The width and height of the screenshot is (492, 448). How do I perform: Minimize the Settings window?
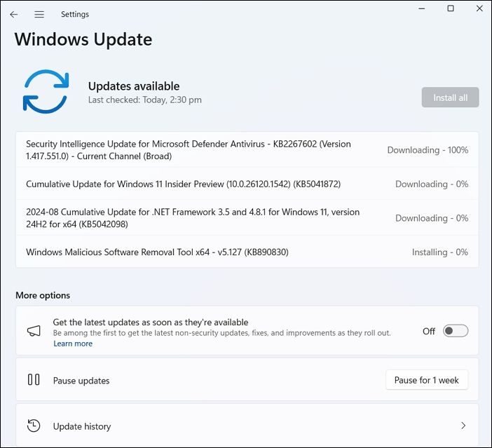pyautogui.click(x=421, y=8)
